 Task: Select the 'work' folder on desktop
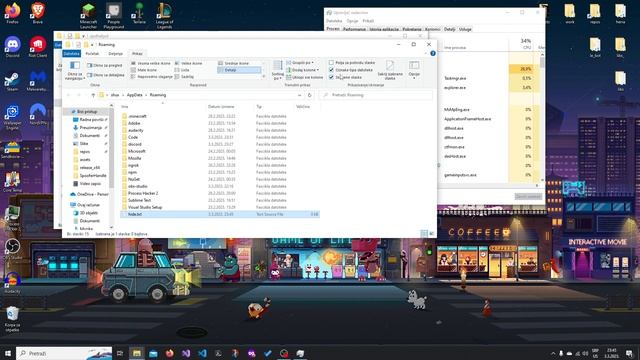(x=570, y=13)
